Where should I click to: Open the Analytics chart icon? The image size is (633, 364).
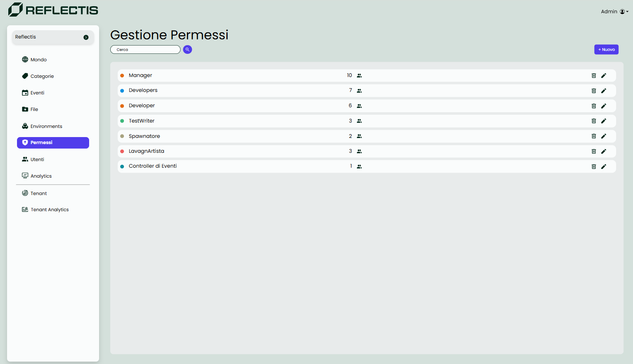25,176
